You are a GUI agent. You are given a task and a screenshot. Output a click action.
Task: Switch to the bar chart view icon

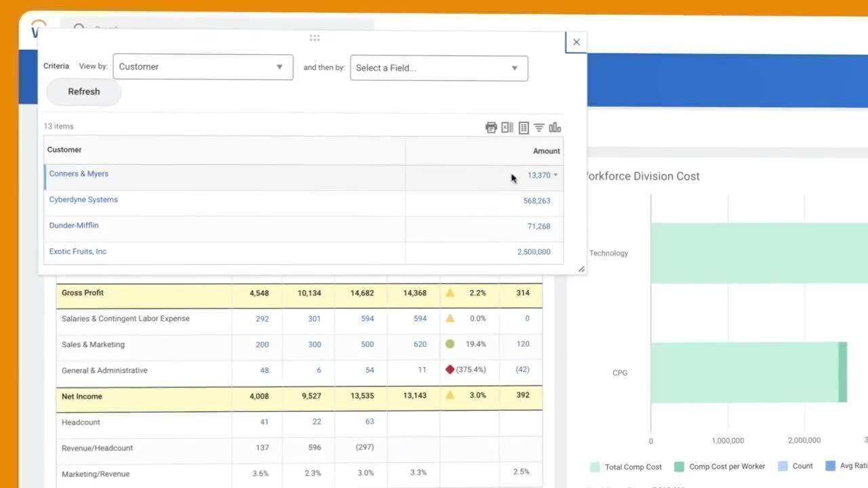(x=555, y=127)
